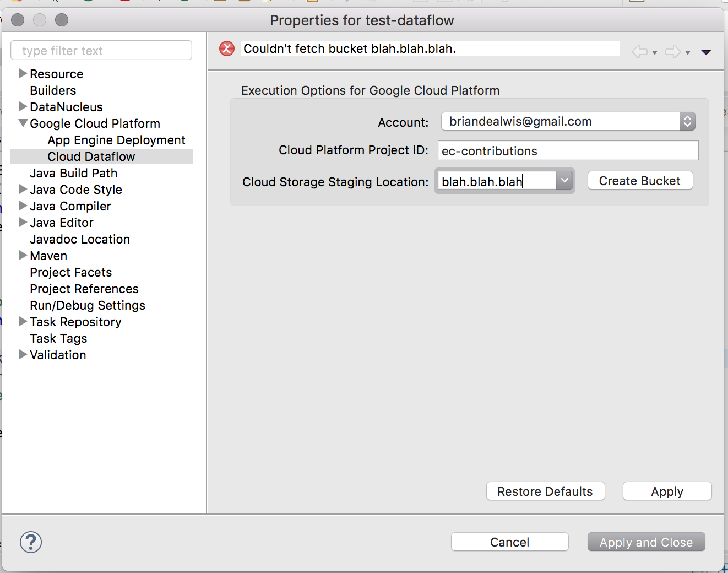Click the Google Cloud Platform expander triangle
The image size is (728, 573).
23,123
